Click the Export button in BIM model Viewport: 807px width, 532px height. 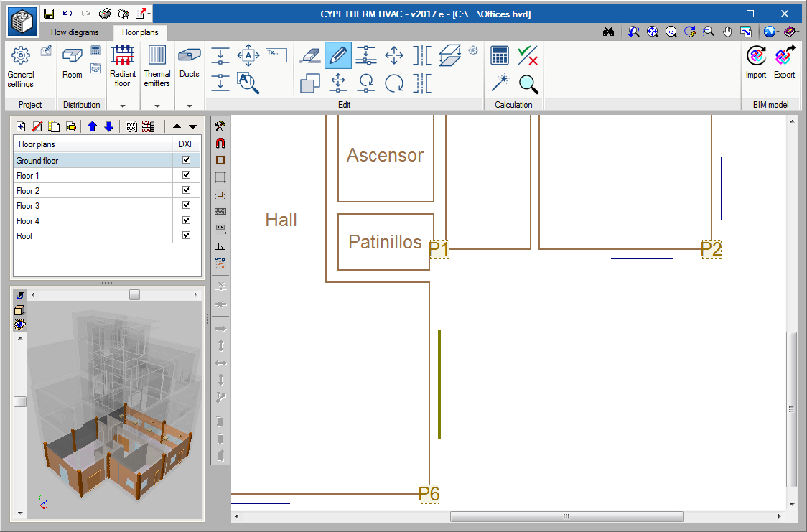[784, 62]
